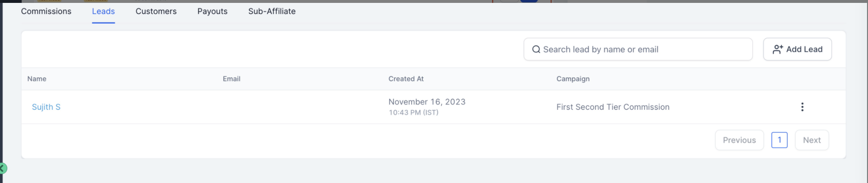Select the Leads tab
Screen dimensions: 868x183
click(x=103, y=11)
